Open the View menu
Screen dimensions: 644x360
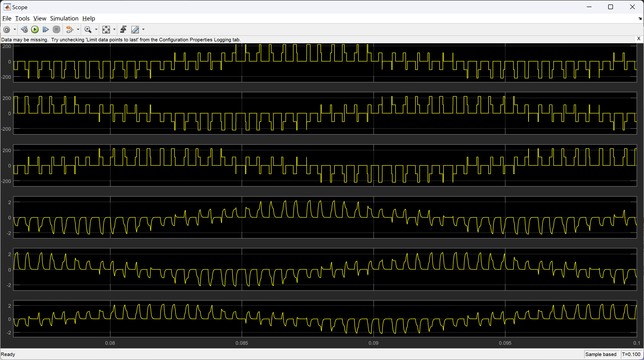click(40, 19)
